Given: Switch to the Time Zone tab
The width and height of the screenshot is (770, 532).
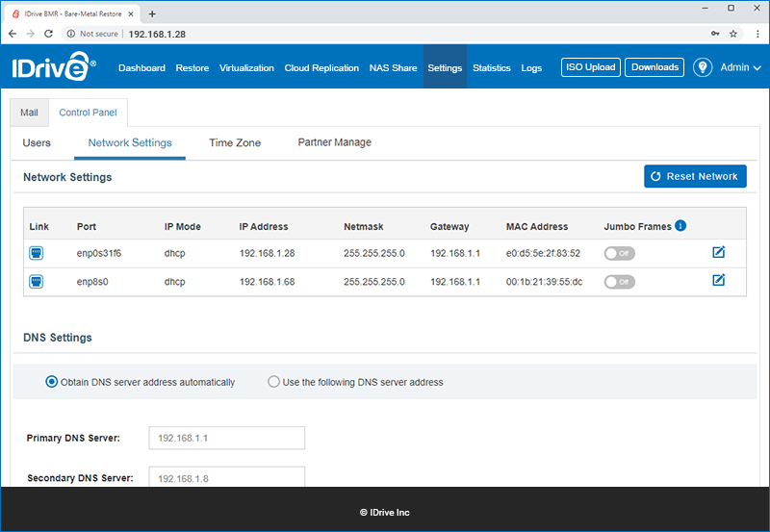Looking at the screenshot, I should 235,142.
